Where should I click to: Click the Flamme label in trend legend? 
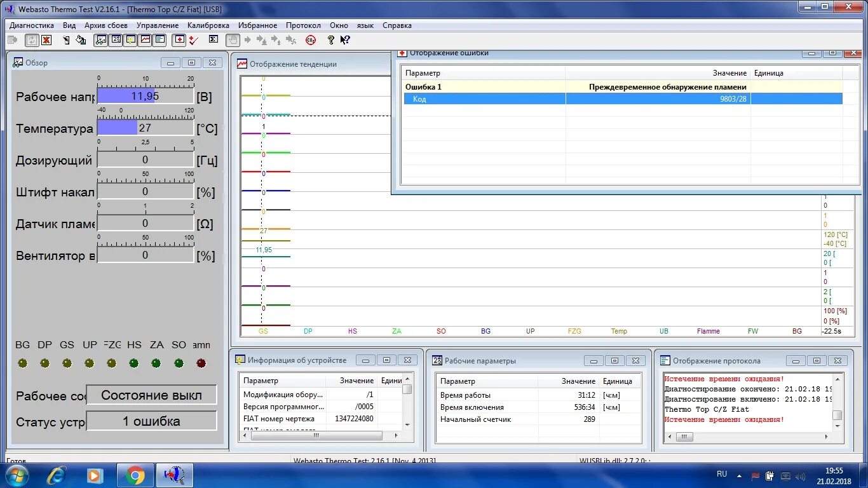coord(709,331)
